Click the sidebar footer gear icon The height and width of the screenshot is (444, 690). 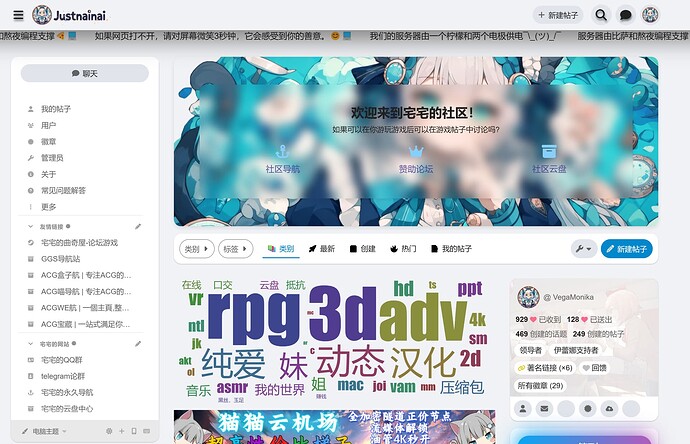(109, 431)
